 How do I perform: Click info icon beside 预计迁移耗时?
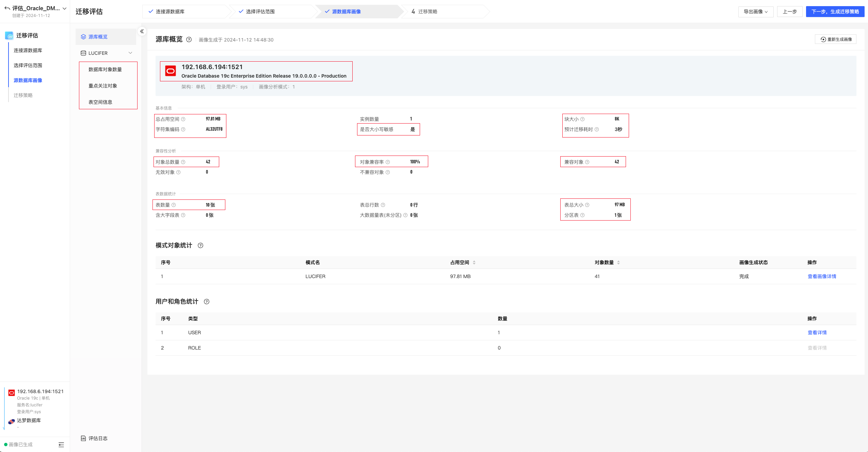[x=597, y=129]
